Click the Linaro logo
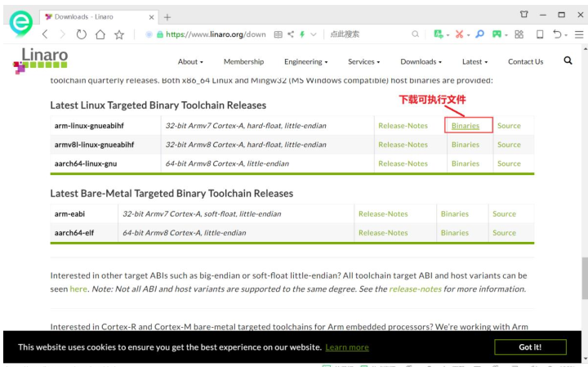588x367 pixels. pyautogui.click(x=40, y=60)
